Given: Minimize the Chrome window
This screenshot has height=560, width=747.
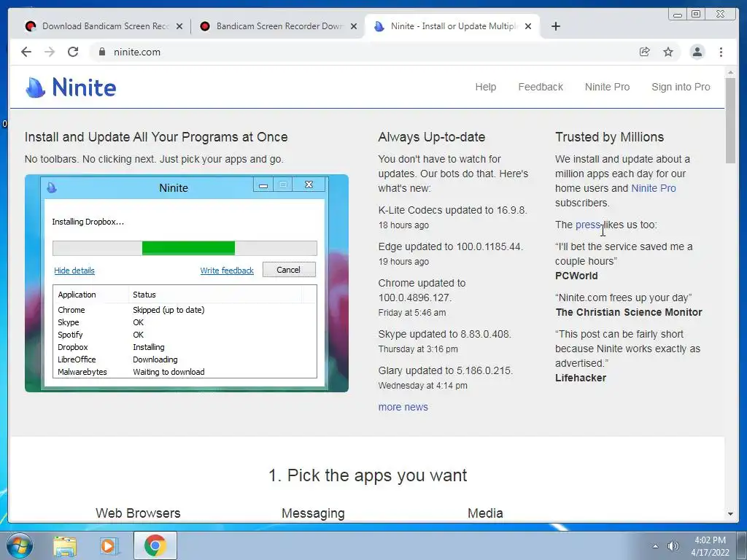Looking at the screenshot, I should point(678,15).
